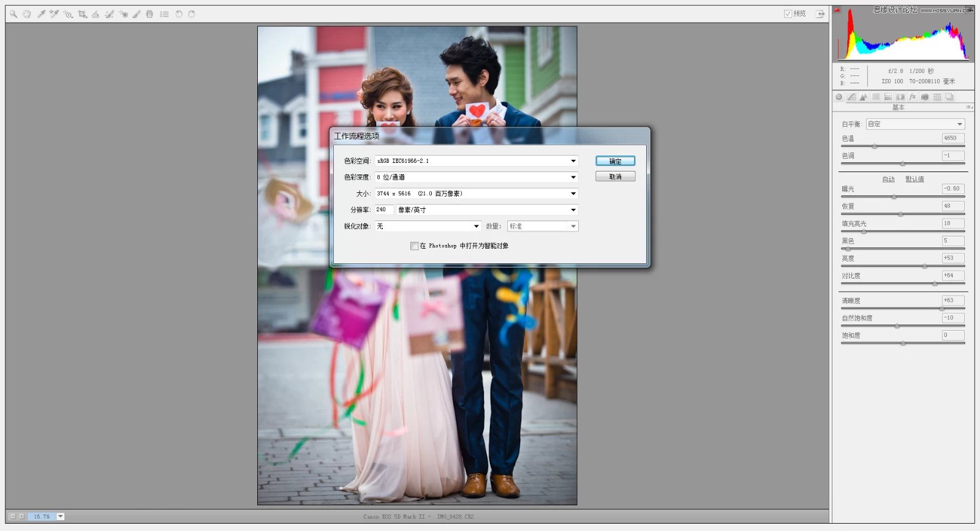Select the Zoom tool in the toolbar
Image resolution: width=980 pixels, height=531 pixels.
[13, 13]
